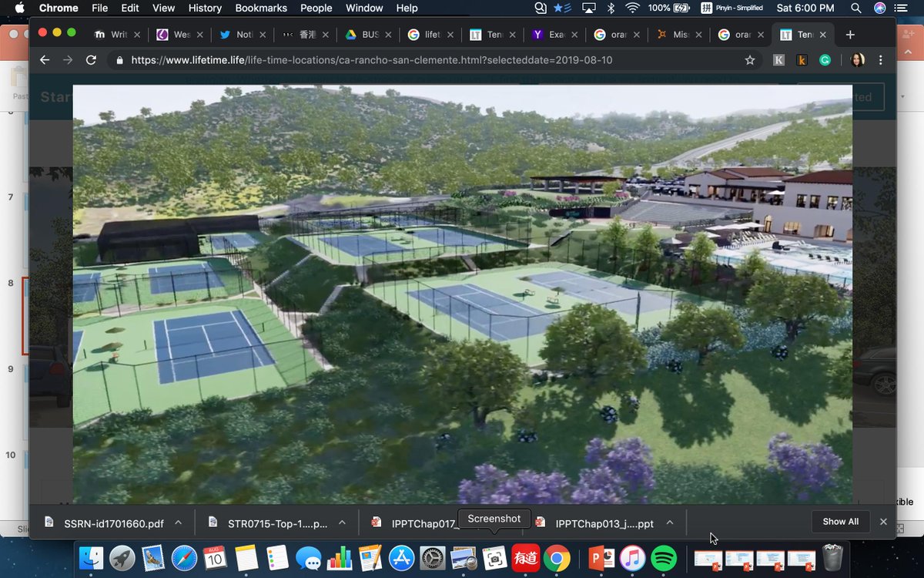Open the Bookmarks menu
The height and width of the screenshot is (578, 924).
[261, 8]
